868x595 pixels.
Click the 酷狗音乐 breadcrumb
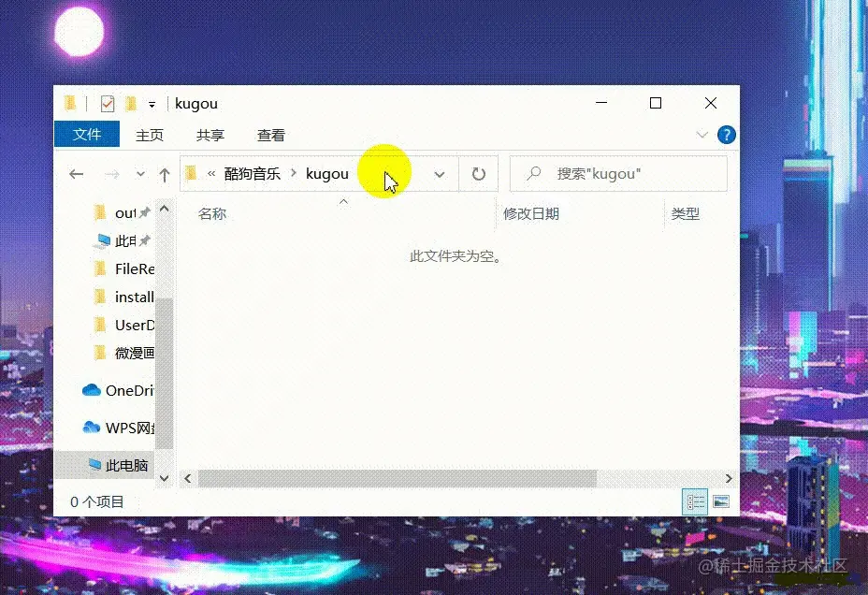pos(253,174)
